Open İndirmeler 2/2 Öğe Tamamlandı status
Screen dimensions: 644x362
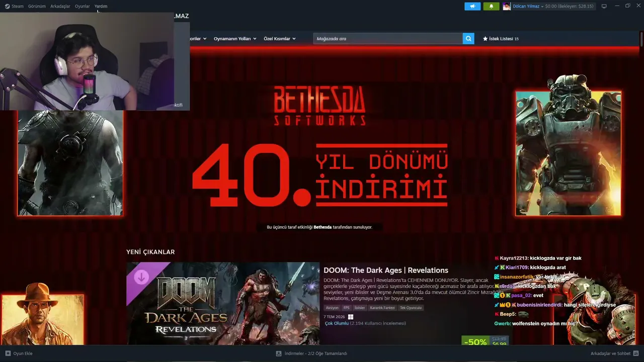tap(316, 353)
